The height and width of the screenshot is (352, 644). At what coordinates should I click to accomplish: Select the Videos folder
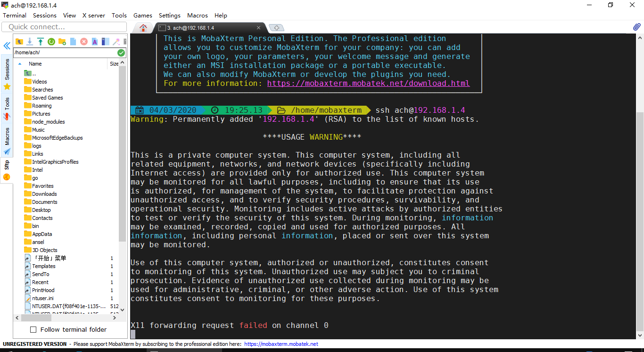[36, 82]
